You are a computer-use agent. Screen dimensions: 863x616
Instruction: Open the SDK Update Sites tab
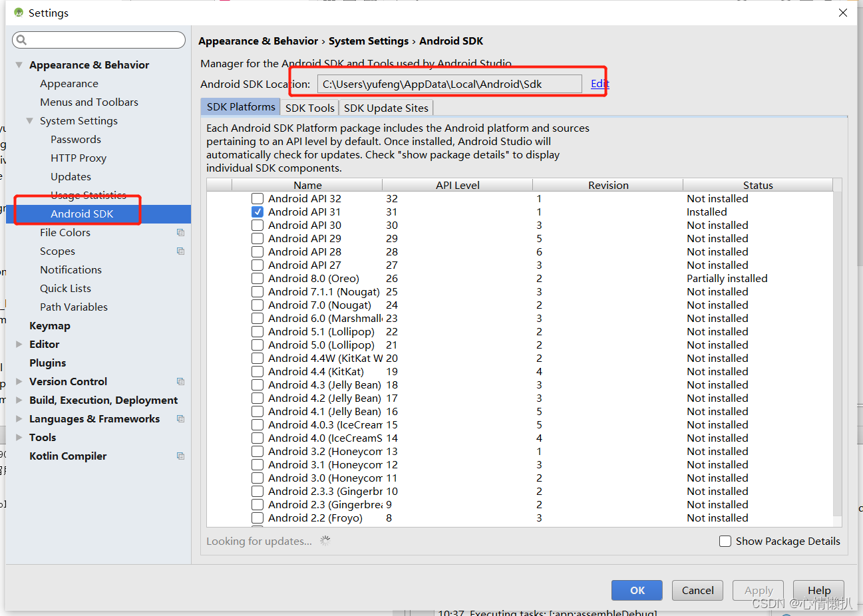point(386,108)
